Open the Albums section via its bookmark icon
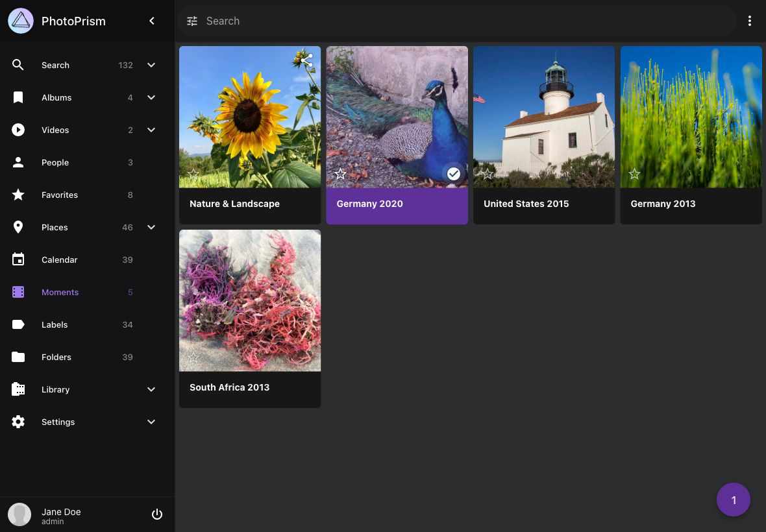 click(18, 97)
